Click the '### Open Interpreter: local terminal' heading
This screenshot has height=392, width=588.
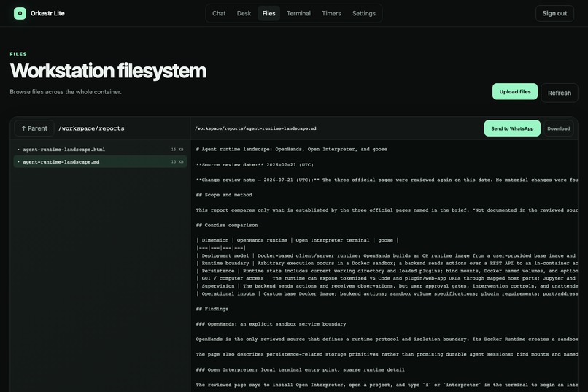(x=300, y=369)
